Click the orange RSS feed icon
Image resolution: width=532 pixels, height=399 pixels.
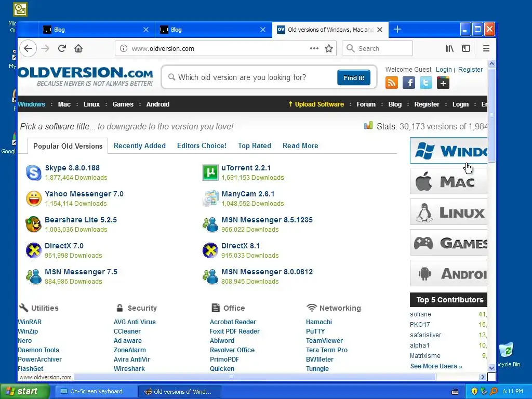point(392,83)
